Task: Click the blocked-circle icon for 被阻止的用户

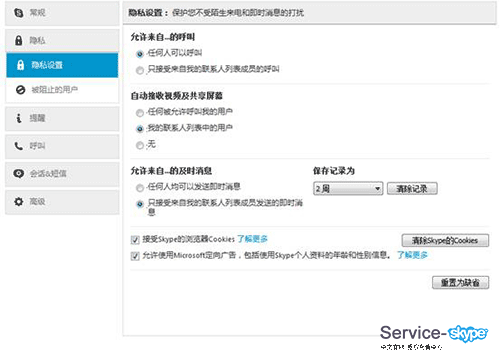Action: click(21, 90)
